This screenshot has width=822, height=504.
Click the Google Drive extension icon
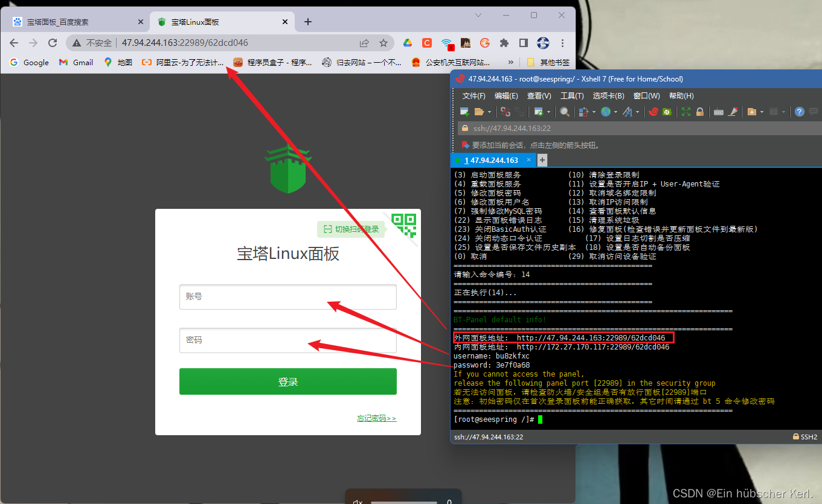pyautogui.click(x=408, y=43)
